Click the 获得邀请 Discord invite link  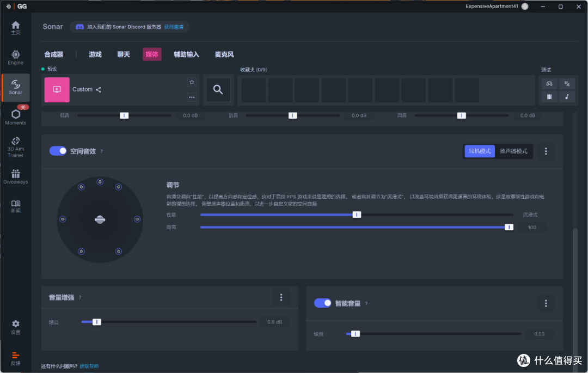(174, 27)
